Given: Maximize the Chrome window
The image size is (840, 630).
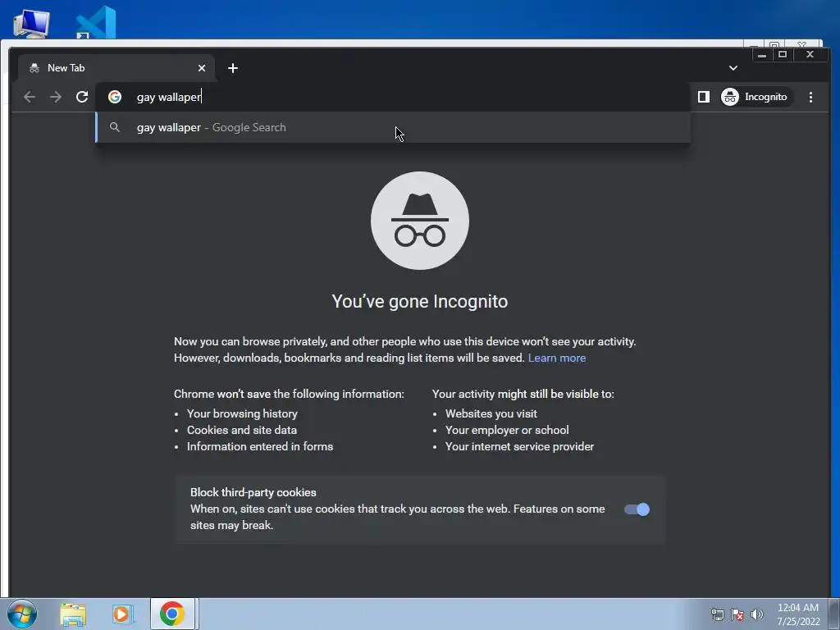Looking at the screenshot, I should coord(783,54).
